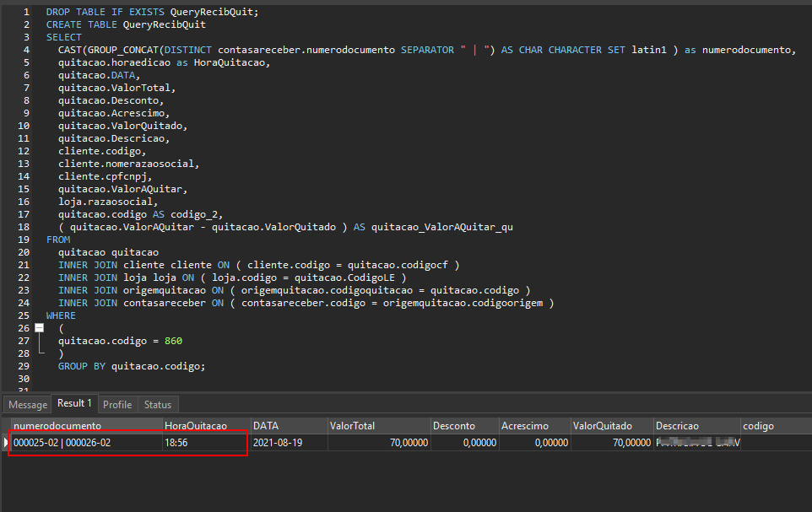Select the Desconto cell 0,00000
812x512 pixels.
(x=464, y=443)
